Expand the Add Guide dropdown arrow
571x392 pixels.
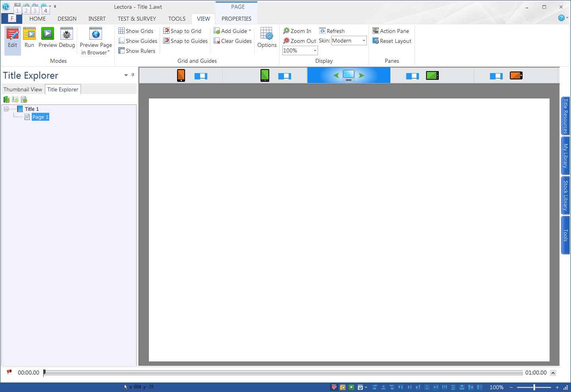point(250,31)
